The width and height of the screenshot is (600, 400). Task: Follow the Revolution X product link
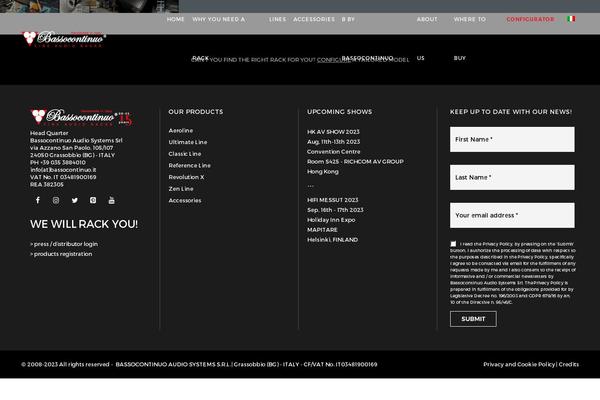186,177
